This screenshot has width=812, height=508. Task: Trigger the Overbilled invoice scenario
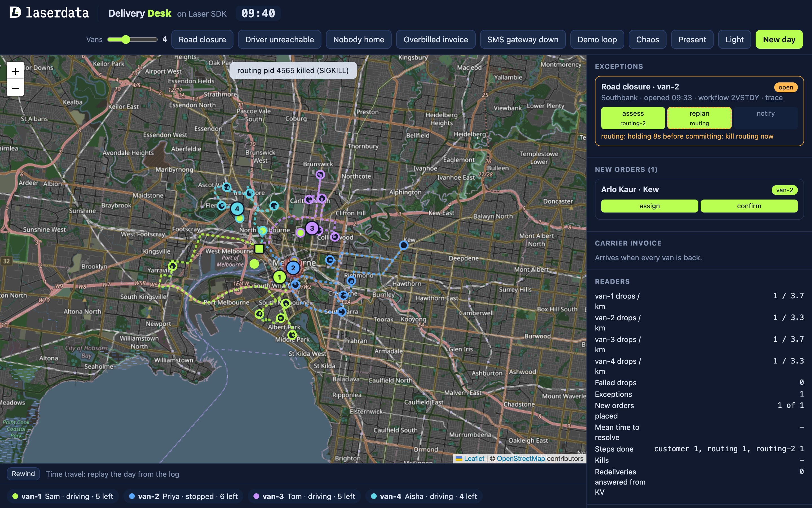436,40
